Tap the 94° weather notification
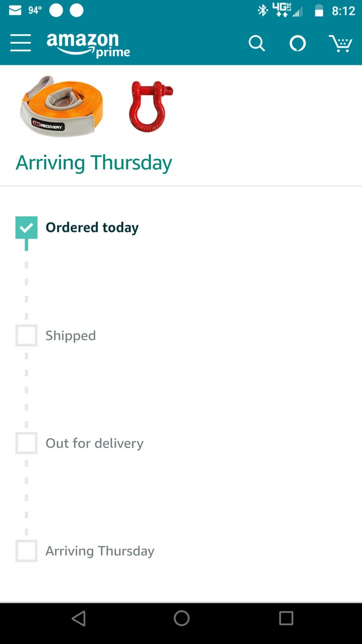 click(x=35, y=11)
